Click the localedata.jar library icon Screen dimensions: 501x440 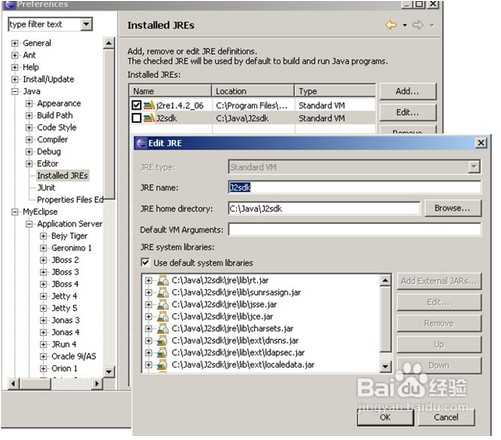tap(163, 365)
